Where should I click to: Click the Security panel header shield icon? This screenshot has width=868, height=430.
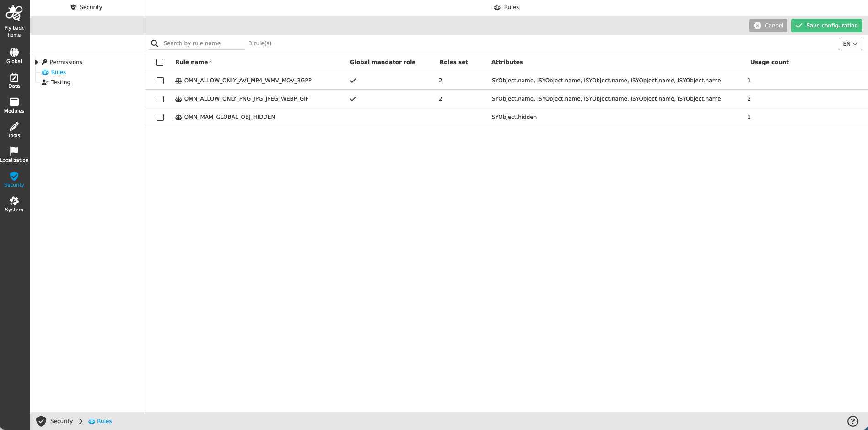(x=73, y=7)
